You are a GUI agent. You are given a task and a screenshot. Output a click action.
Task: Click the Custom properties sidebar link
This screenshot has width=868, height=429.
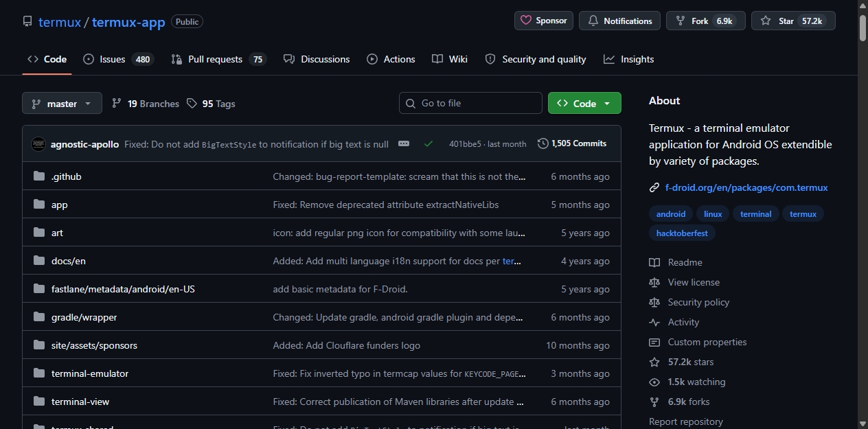(707, 342)
